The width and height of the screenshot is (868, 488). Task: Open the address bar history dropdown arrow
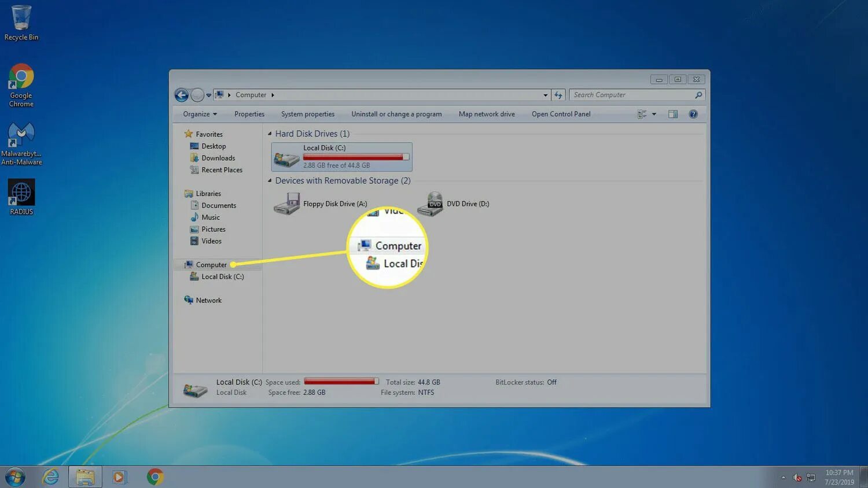[545, 95]
